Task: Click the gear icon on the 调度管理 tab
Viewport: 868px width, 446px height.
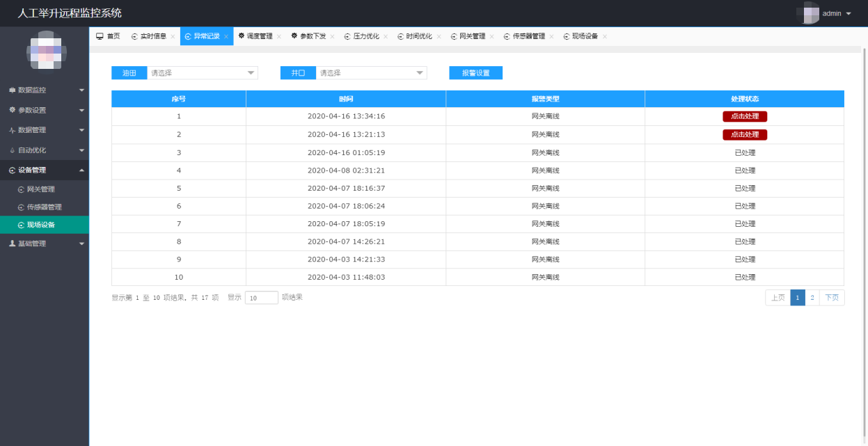Action: pyautogui.click(x=242, y=36)
